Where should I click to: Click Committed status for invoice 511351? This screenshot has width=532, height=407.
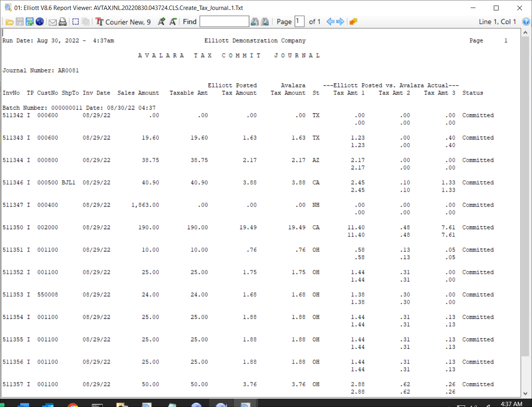(478, 250)
